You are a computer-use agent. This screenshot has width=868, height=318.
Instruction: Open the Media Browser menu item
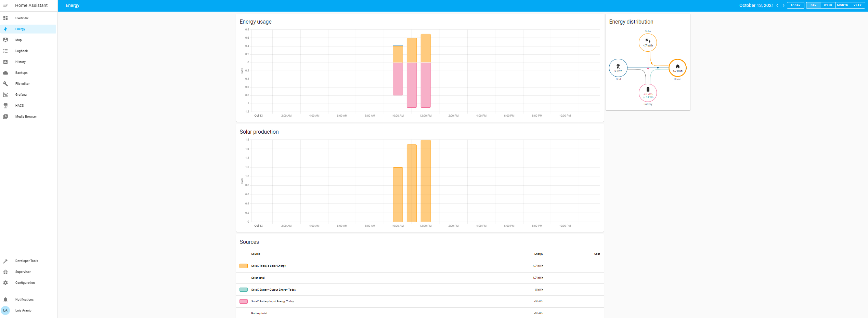click(29, 117)
